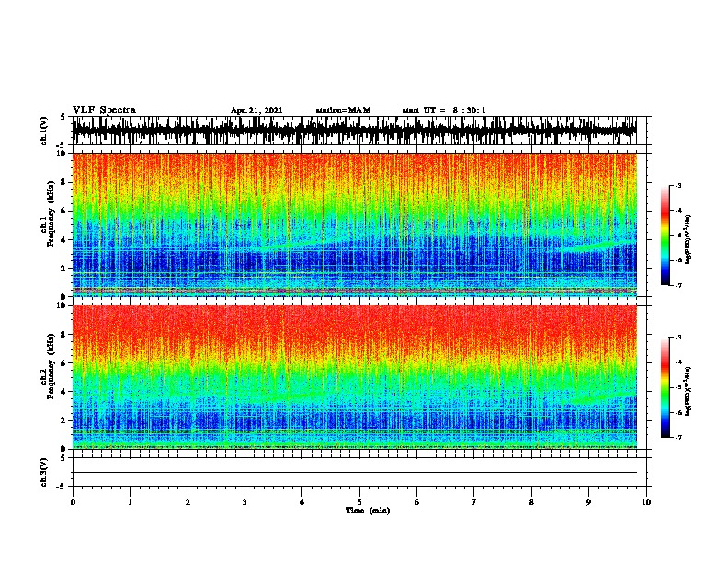Screen dimensions: 728x563
Task: Click the flat line in the ch.3 panel
Action: (354, 473)
